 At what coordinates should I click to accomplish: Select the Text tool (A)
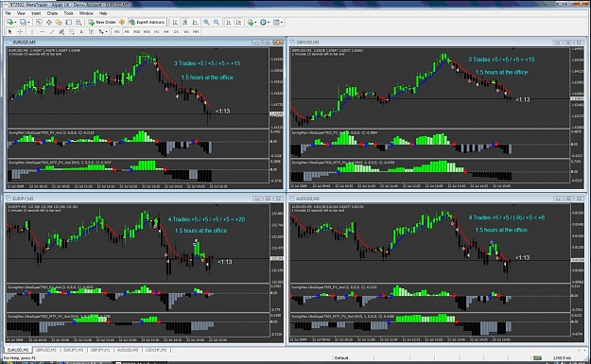pos(81,31)
